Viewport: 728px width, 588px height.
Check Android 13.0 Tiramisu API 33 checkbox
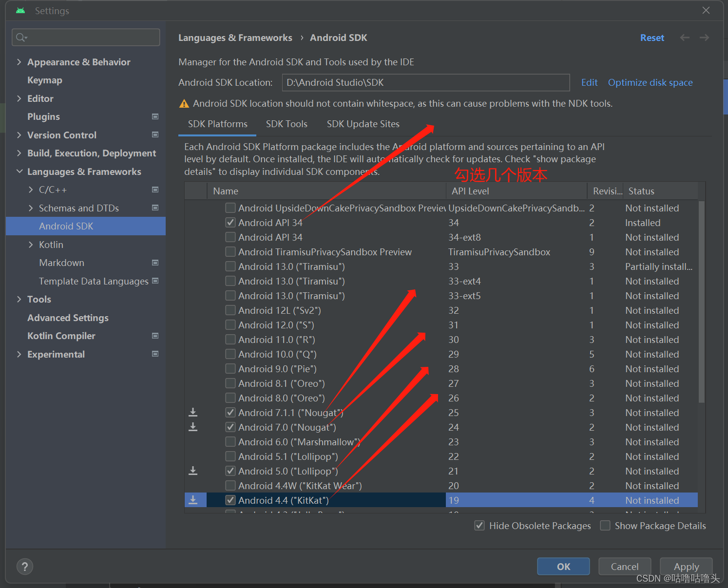coord(230,266)
